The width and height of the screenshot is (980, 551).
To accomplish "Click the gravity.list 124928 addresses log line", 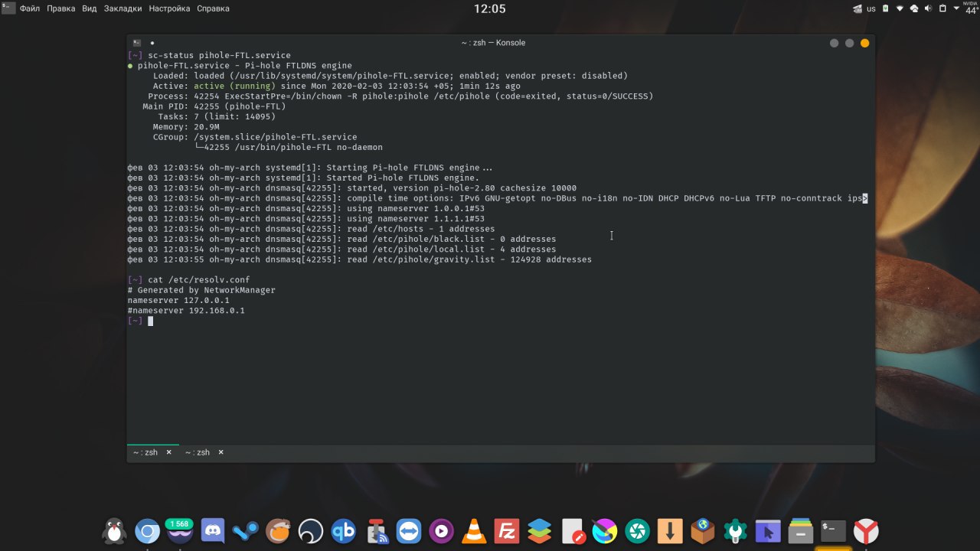I will [359, 259].
